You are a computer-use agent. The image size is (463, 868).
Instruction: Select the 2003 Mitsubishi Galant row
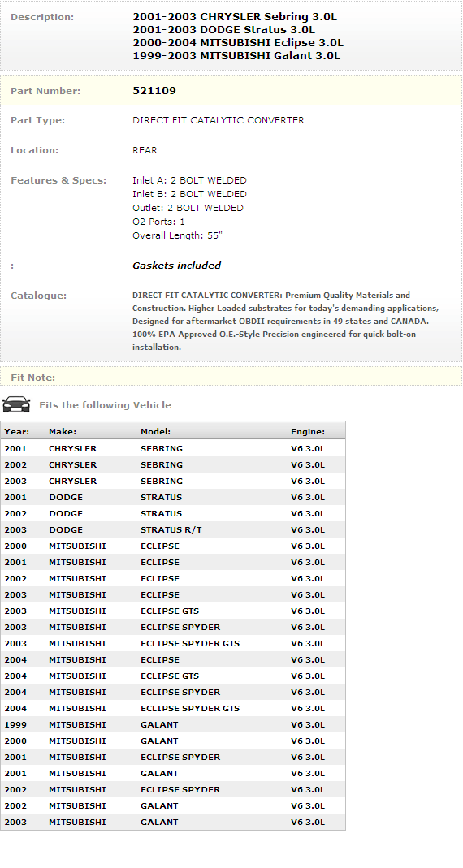pos(173,822)
